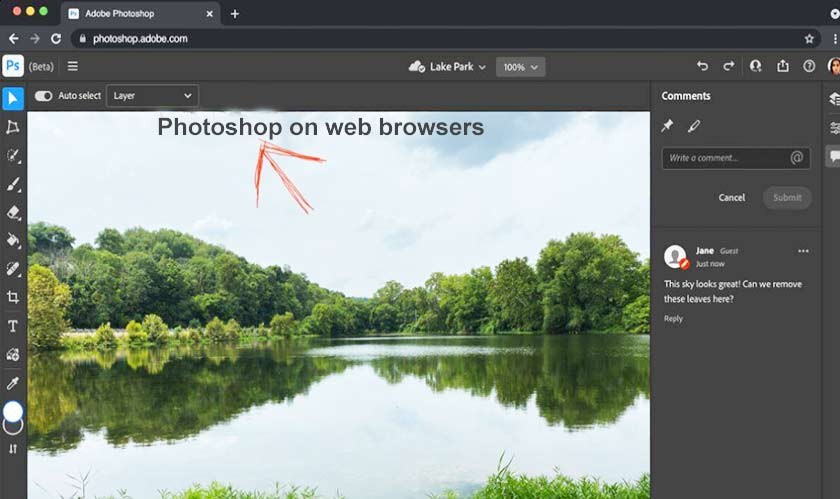This screenshot has width=840, height=499.
Task: Undo the last action
Action: click(702, 66)
